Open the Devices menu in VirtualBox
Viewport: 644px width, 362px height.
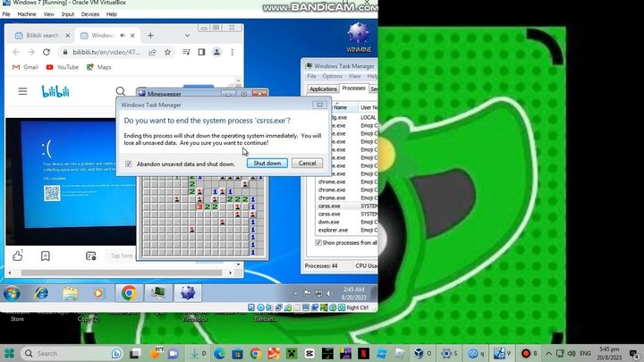tap(90, 14)
